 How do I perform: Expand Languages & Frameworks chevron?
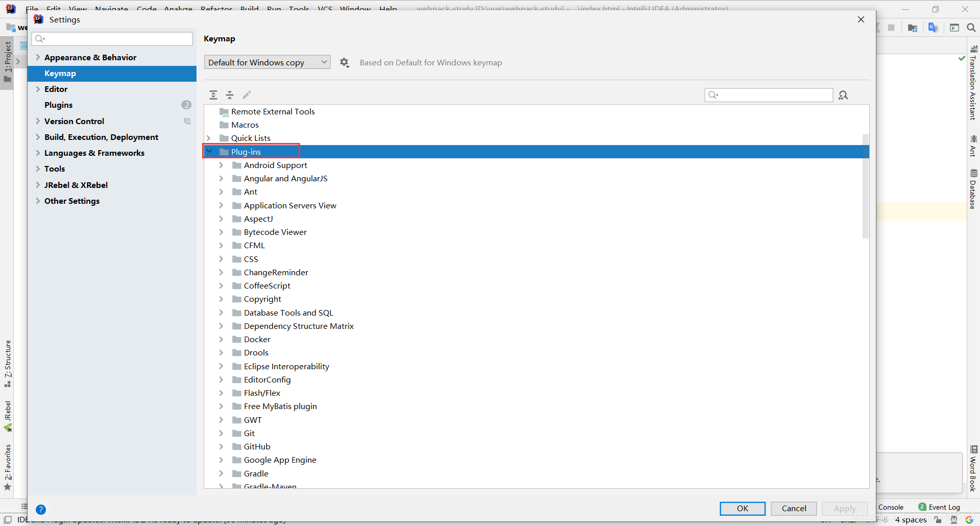pyautogui.click(x=38, y=153)
